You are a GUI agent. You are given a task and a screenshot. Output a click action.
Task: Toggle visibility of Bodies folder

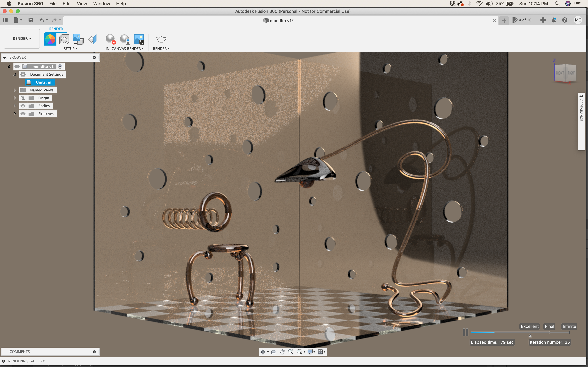click(x=23, y=106)
